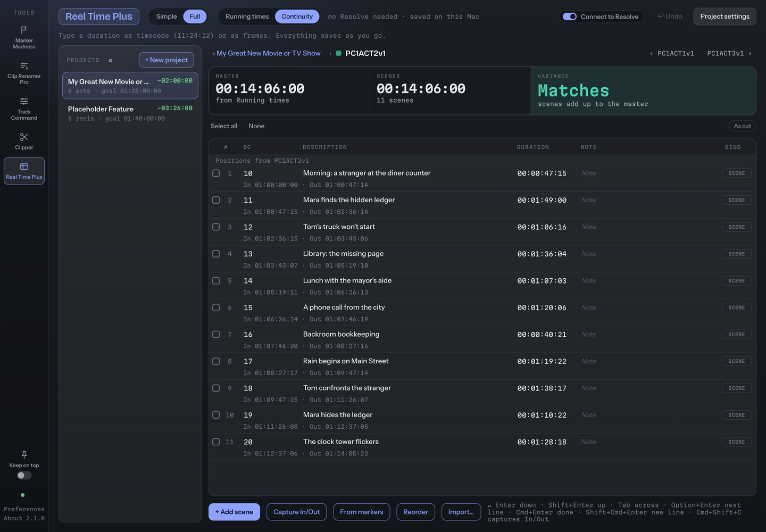The width and height of the screenshot is (766, 532).
Task: Click the From markers button
Action: click(361, 512)
